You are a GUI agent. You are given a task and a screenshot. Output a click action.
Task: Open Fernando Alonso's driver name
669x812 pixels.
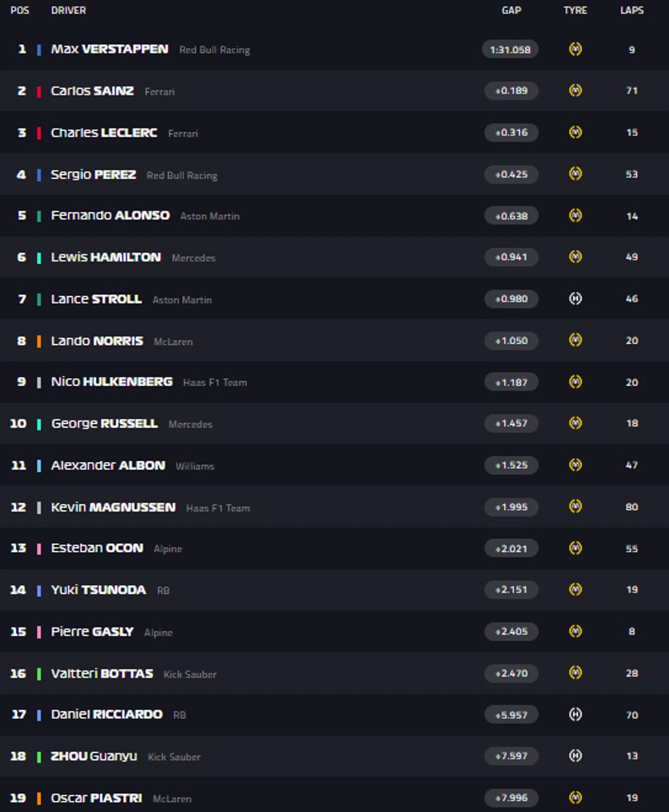(110, 215)
